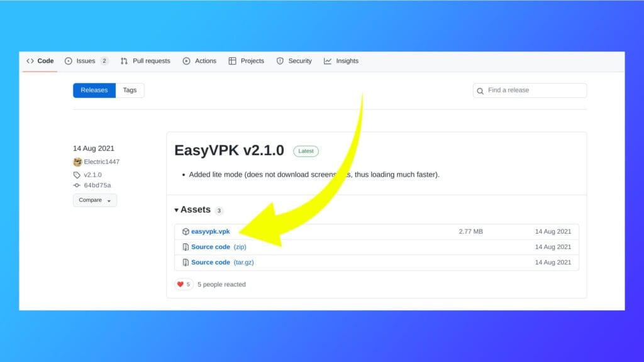Open commit 64bd75a
Image resolution: width=644 pixels, height=362 pixels.
click(97, 185)
